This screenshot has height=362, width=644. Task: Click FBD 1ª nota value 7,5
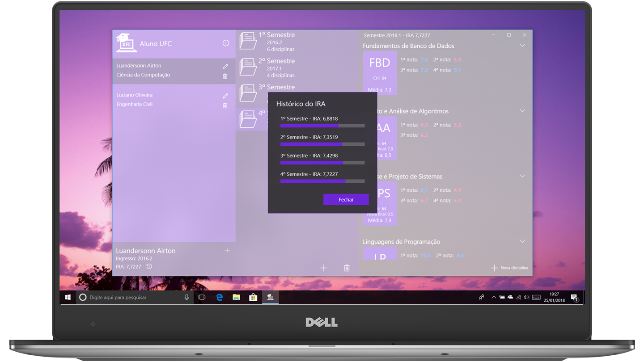pos(424,59)
